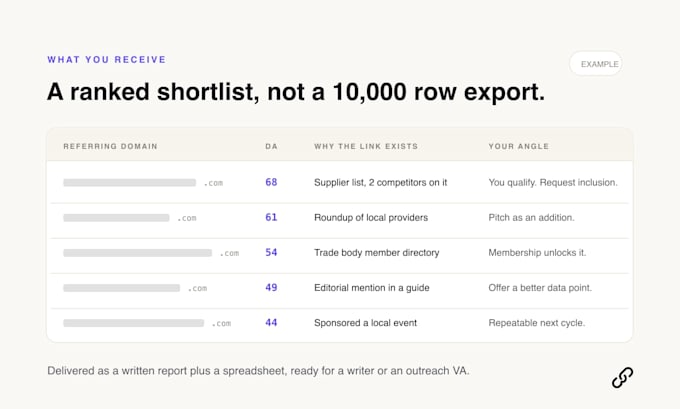Select 'You qualify. Request inclusion.' cell

[x=553, y=183]
